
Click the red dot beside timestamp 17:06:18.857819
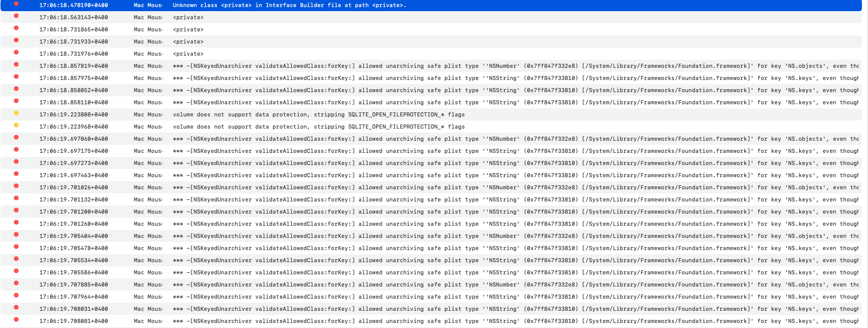click(16, 64)
